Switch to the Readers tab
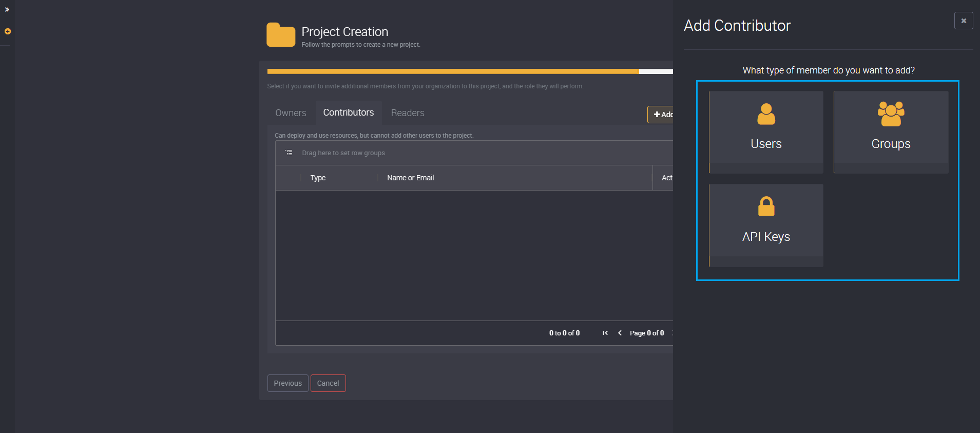 408,113
